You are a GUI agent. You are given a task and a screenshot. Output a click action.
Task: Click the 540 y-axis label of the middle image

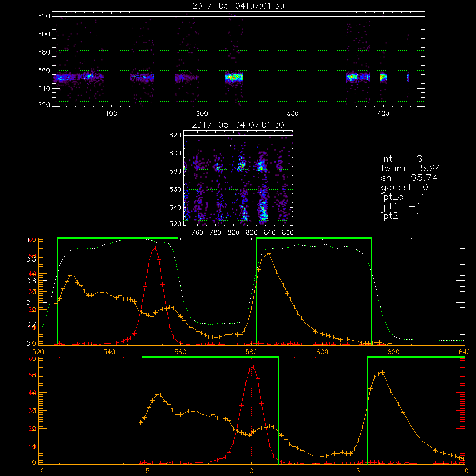coord(175,208)
